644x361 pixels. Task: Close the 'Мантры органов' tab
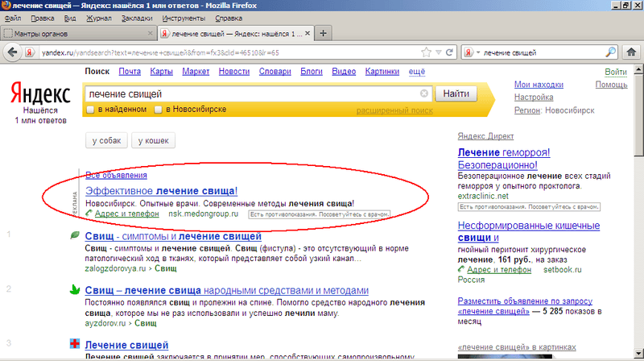150,33
